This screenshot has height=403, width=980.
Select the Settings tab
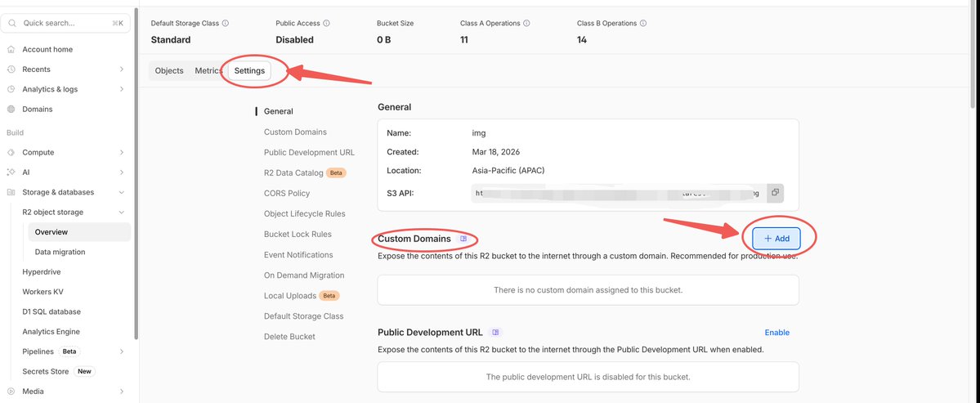click(249, 70)
